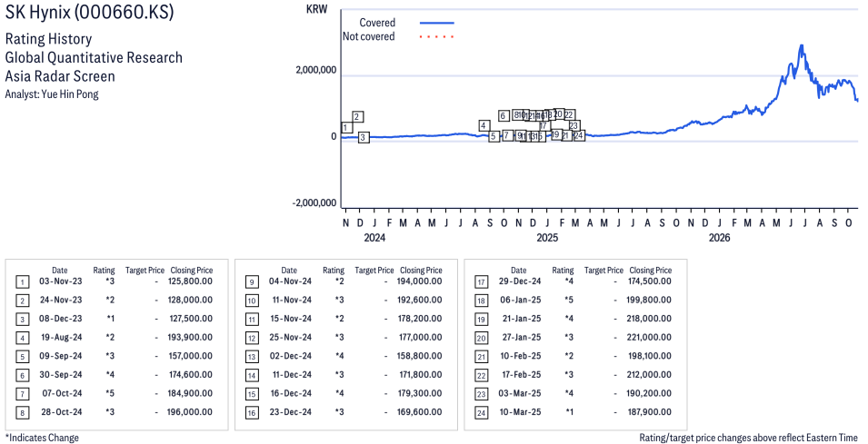Click Closing Price header above 174,500.00

point(651,271)
